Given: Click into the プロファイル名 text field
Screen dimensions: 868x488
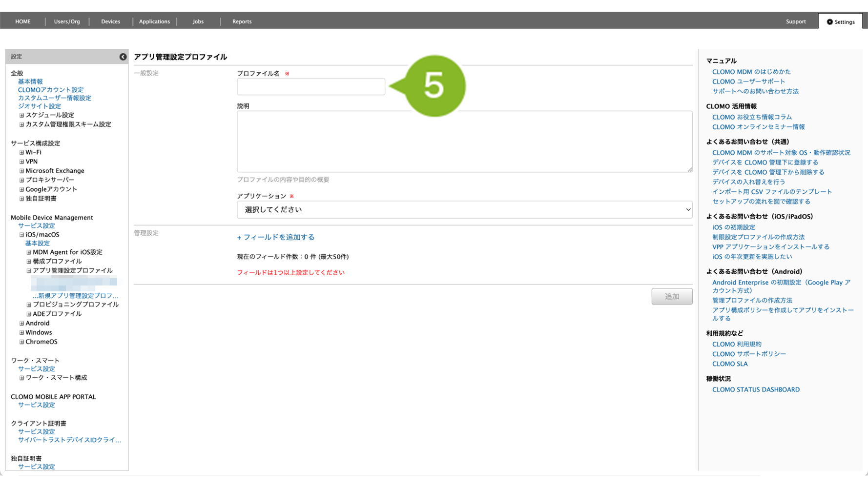Looking at the screenshot, I should (310, 87).
